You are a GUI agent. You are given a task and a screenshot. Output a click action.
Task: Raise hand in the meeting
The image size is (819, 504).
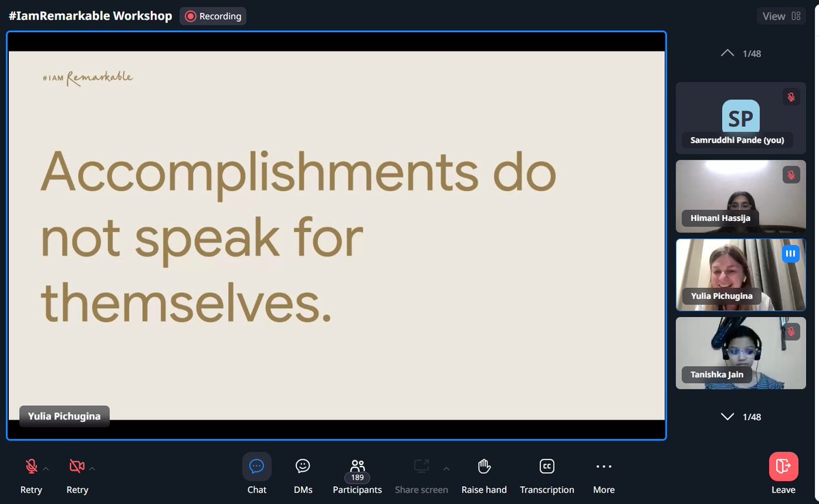tap(484, 475)
